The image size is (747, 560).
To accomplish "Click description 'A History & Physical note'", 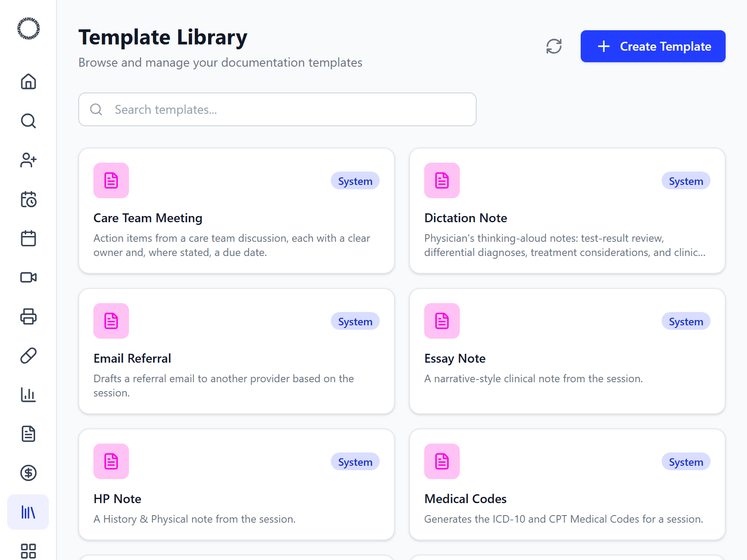I will click(194, 519).
